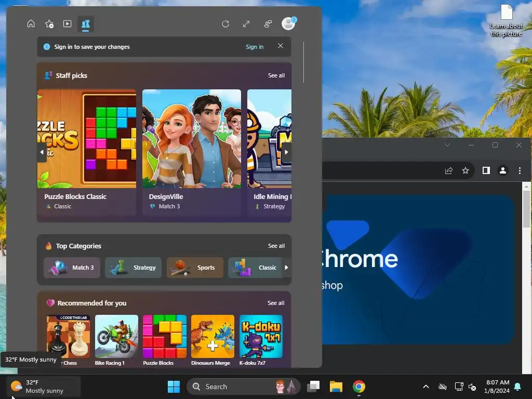The height and width of the screenshot is (399, 532).
Task: Click the Staff picks heading icon
Action: [48, 75]
